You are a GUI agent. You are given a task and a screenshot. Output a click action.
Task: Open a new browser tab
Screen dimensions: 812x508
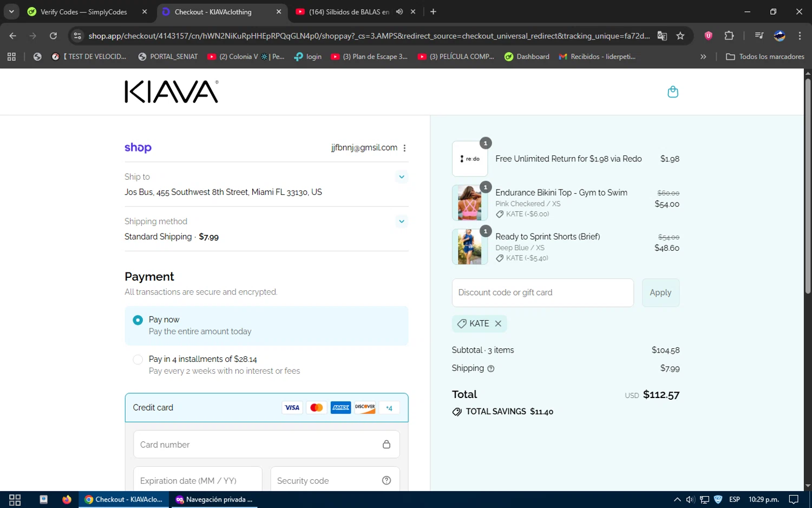coord(433,12)
